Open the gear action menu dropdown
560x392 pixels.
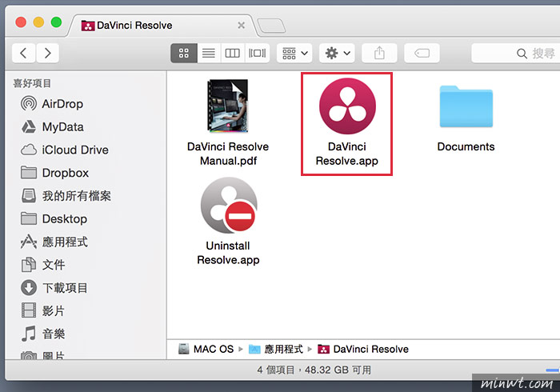coord(337,53)
